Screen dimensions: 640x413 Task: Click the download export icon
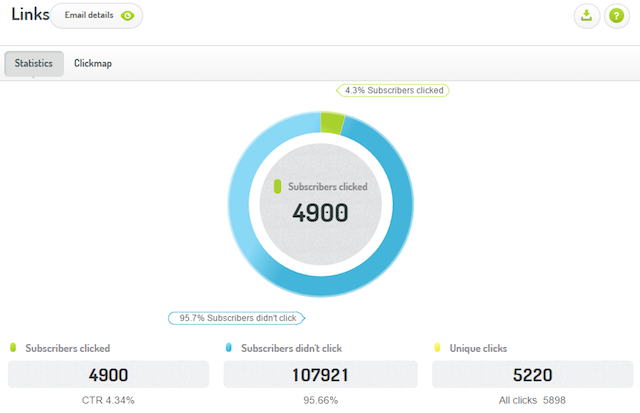[587, 16]
